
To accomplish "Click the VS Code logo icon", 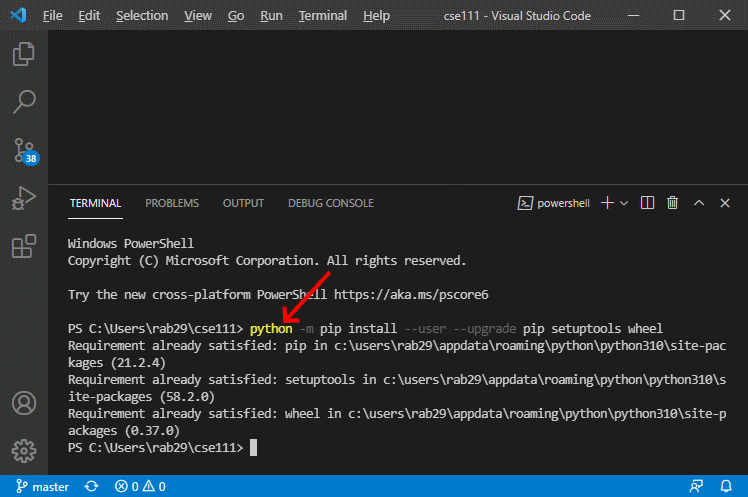I will click(x=18, y=15).
